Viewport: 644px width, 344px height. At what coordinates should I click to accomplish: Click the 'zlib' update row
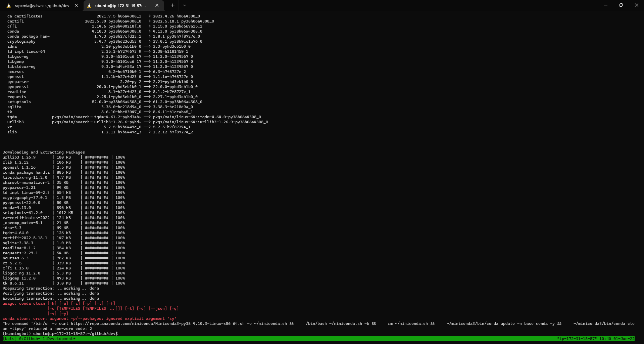(x=100, y=132)
